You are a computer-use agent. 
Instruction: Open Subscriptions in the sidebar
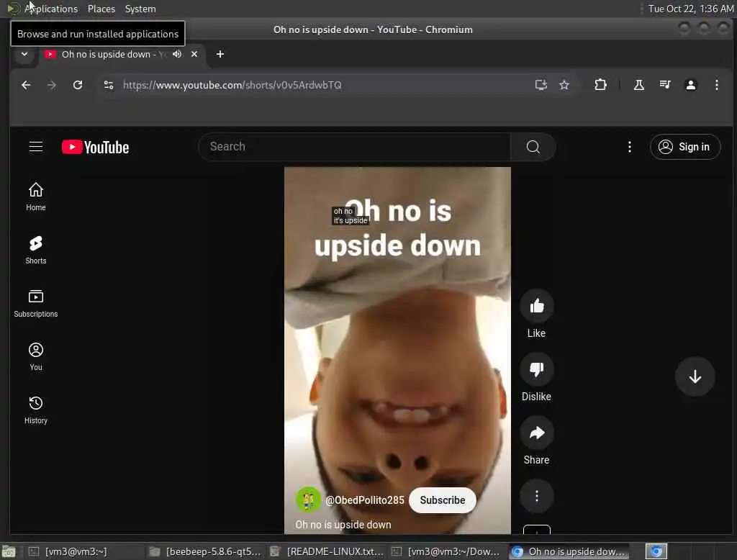click(x=36, y=303)
